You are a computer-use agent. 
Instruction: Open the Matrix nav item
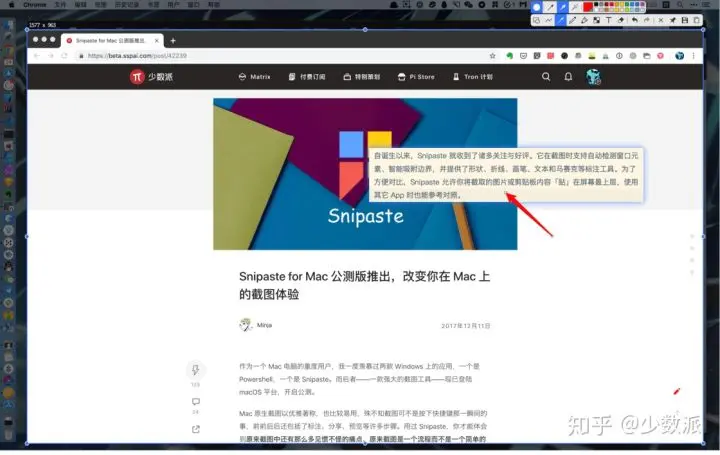click(x=254, y=77)
